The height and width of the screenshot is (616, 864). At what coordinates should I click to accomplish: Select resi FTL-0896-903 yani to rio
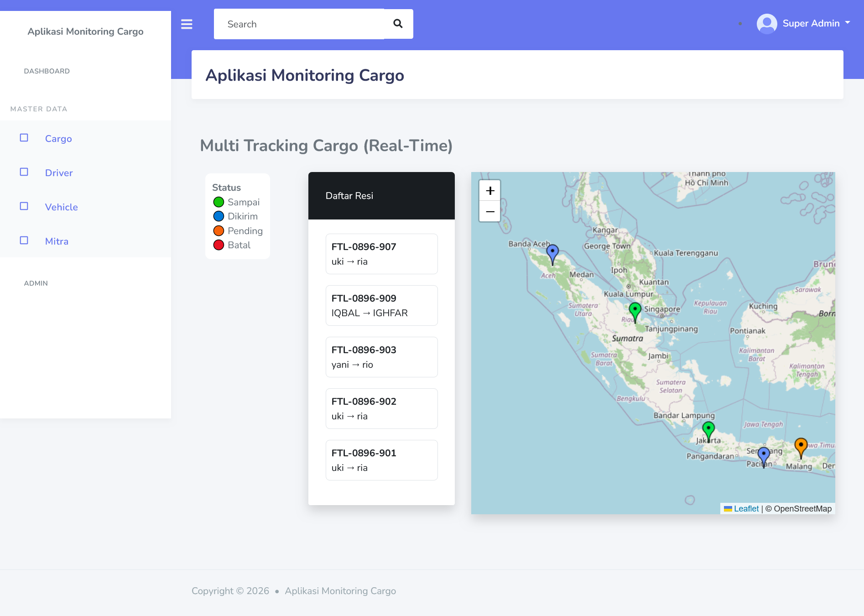(x=381, y=357)
